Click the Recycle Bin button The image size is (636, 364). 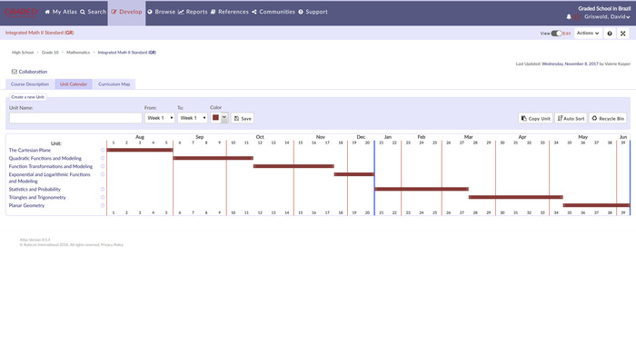[x=609, y=118]
